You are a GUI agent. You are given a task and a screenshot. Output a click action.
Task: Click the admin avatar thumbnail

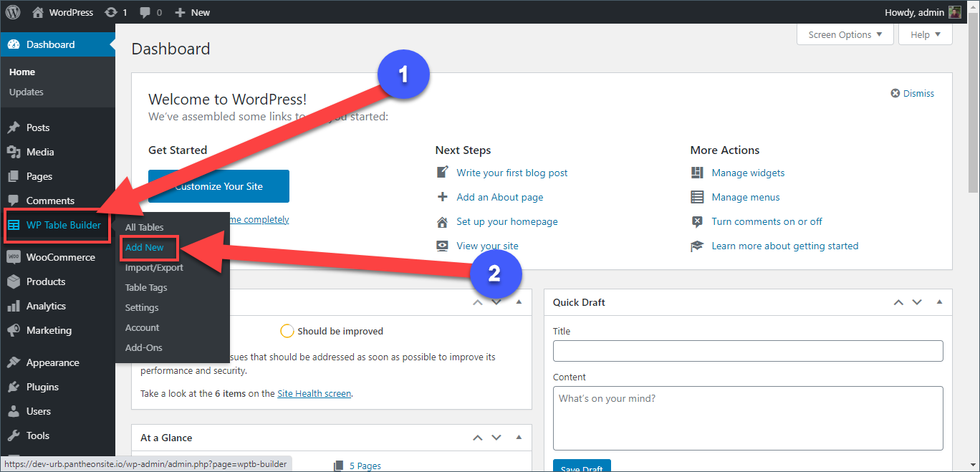point(955,12)
